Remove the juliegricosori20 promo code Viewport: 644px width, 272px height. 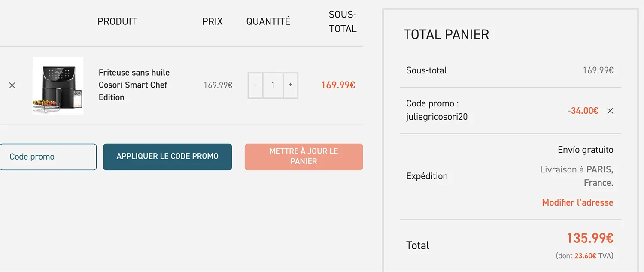pos(610,111)
